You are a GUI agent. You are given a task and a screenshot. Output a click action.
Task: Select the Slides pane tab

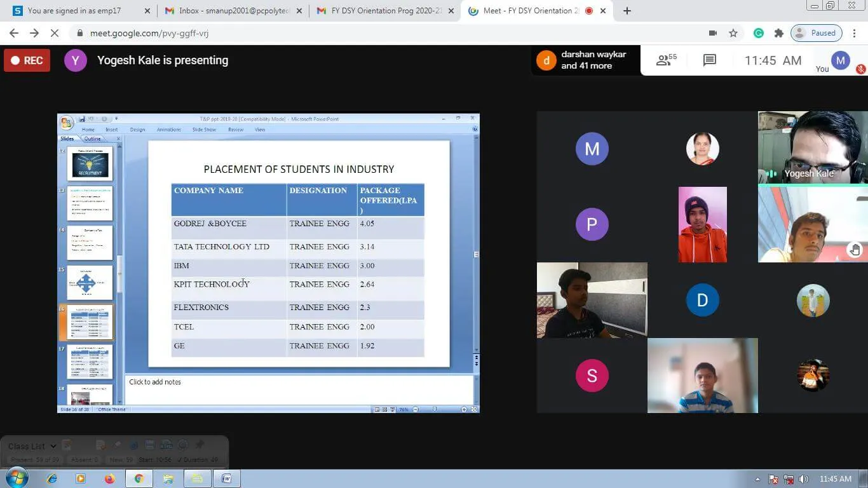pos(67,139)
